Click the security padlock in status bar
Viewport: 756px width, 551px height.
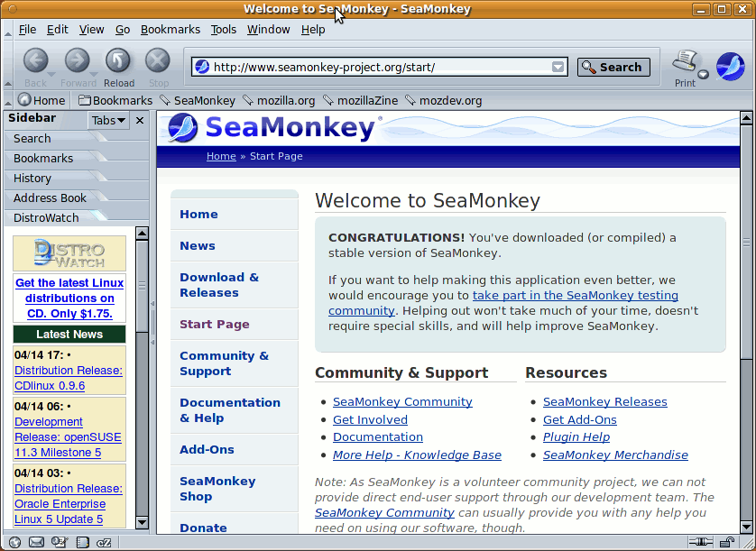[726, 542]
